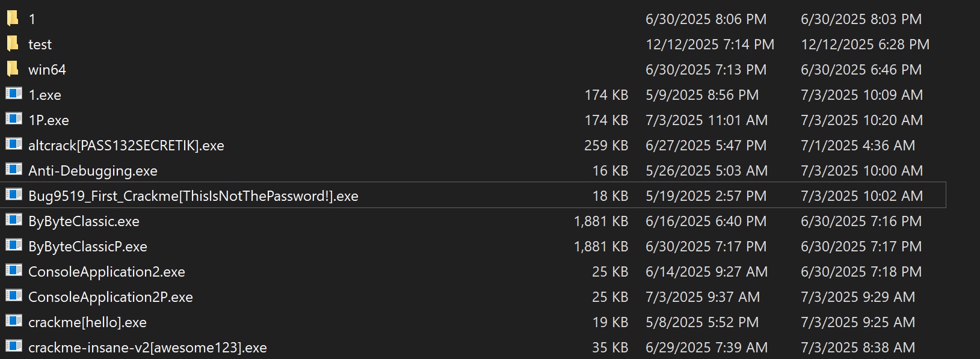Click the win64 folder icon
The image size is (980, 359).
13,69
